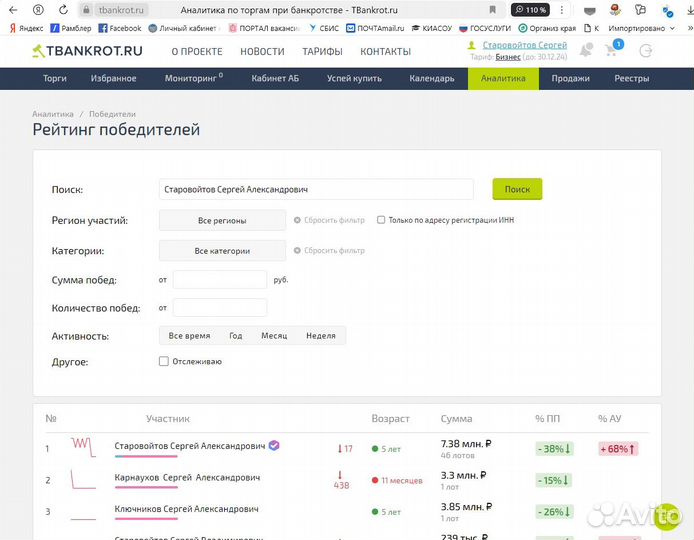Switch to the Мониторинг tab

click(193, 78)
